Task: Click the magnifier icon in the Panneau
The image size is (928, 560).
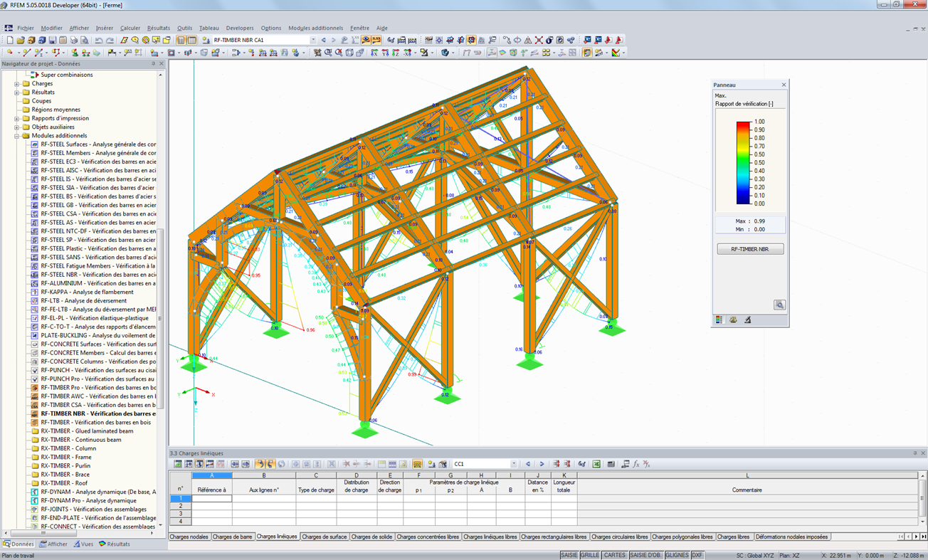Action: coord(780,304)
